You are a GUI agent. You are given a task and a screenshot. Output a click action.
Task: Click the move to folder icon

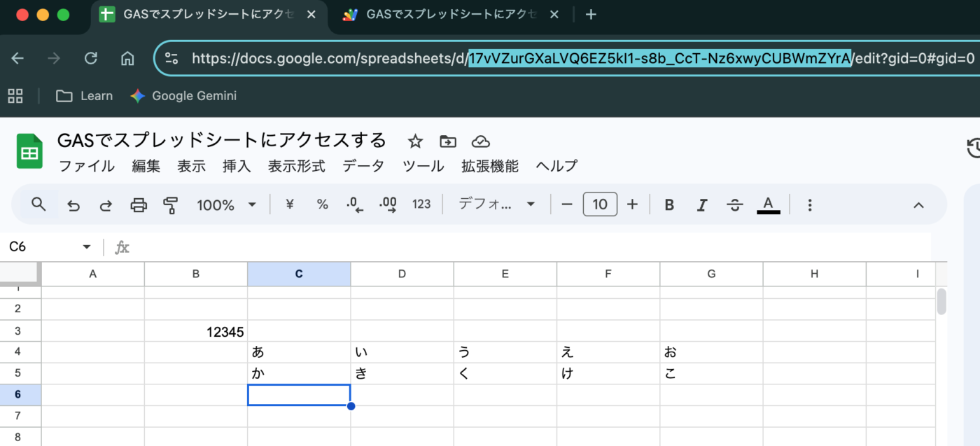[447, 142]
